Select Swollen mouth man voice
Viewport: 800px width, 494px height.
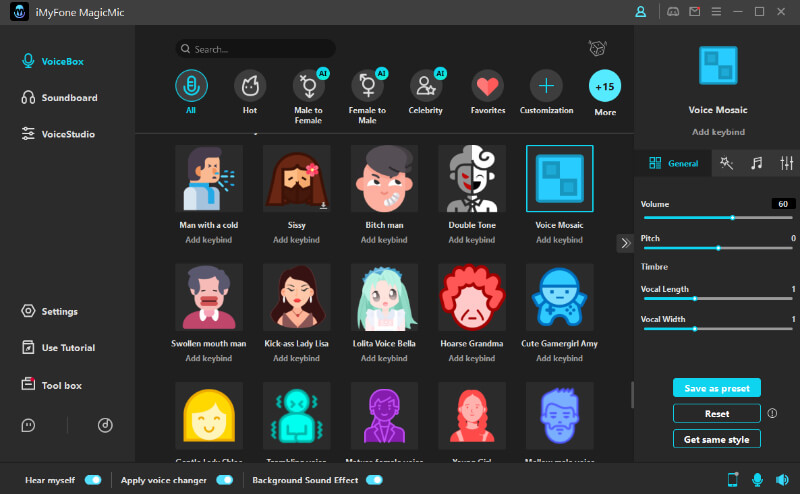point(209,297)
